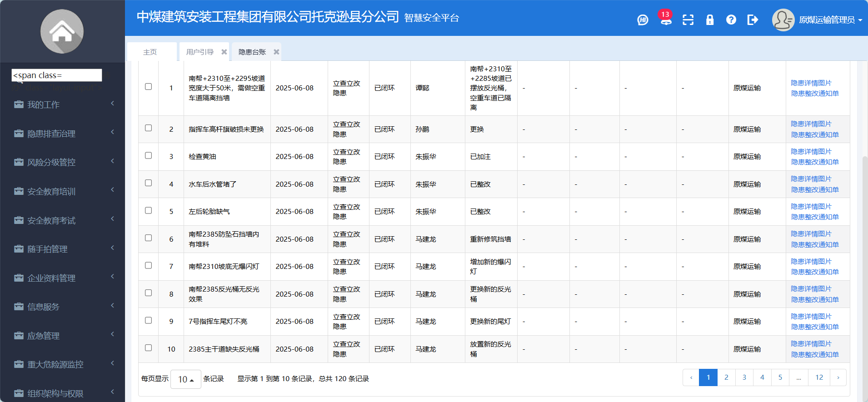Tick the checkbox for row 5 左后轮胎缺气

point(148,211)
